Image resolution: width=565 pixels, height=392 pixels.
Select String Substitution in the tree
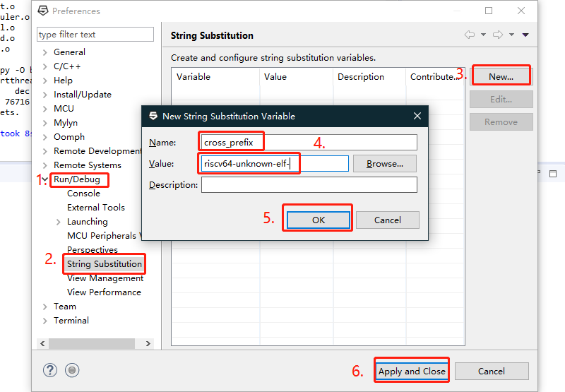click(105, 264)
